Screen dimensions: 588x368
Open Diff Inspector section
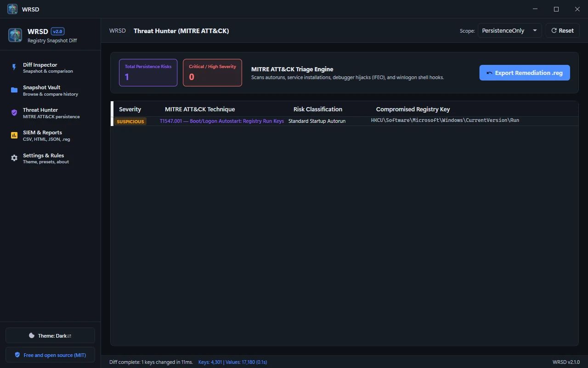[x=50, y=68]
